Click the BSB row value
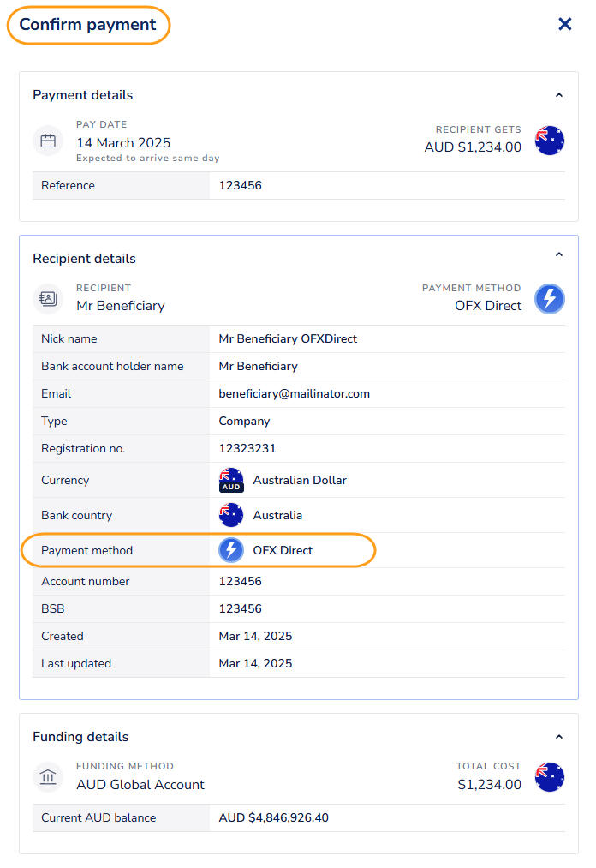Image resolution: width=596 pixels, height=868 pixels. (241, 608)
